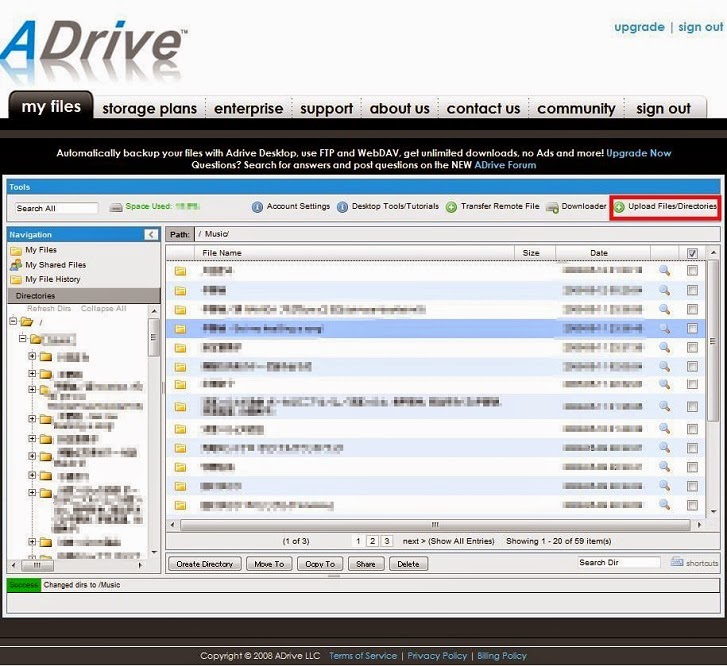Open Account Settings info icon
The image size is (727, 666).
coord(257,207)
